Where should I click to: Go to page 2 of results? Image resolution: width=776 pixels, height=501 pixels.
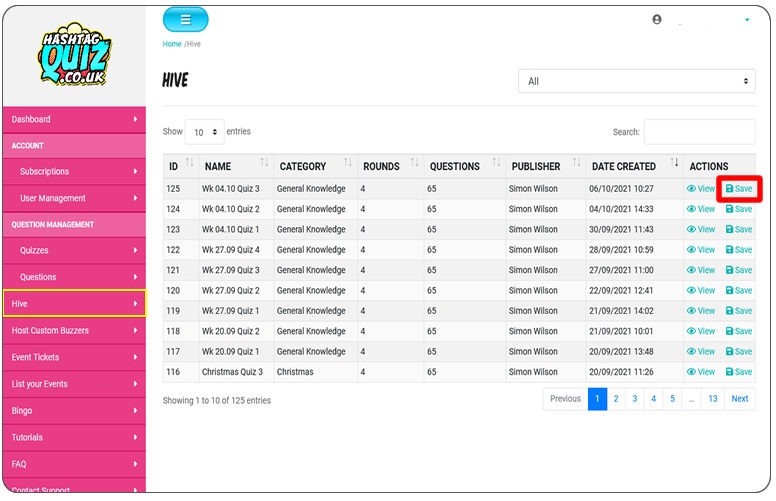click(x=616, y=399)
